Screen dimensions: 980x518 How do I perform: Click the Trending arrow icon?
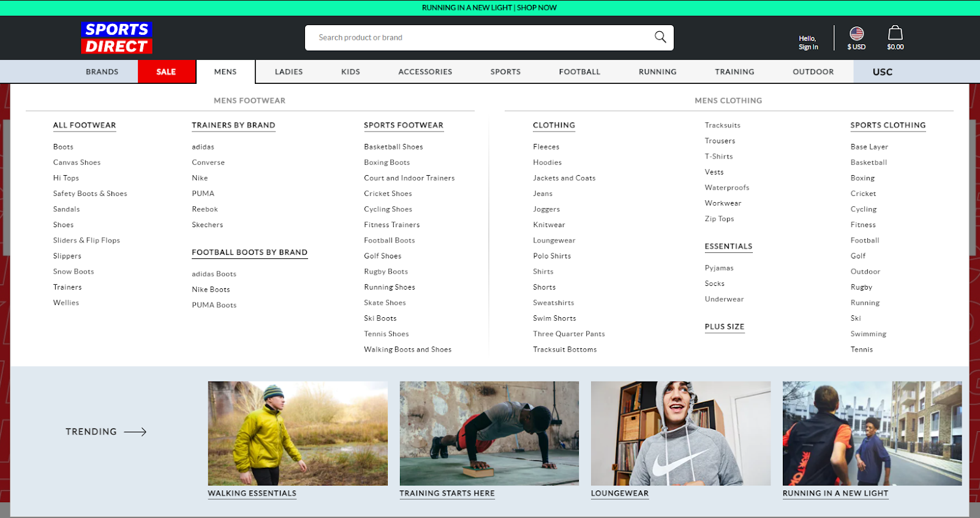pos(135,432)
